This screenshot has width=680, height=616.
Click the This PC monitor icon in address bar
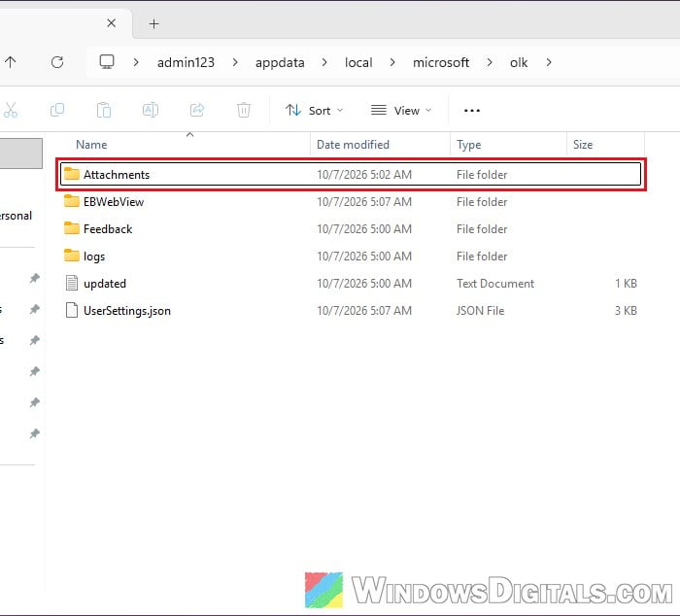[107, 62]
